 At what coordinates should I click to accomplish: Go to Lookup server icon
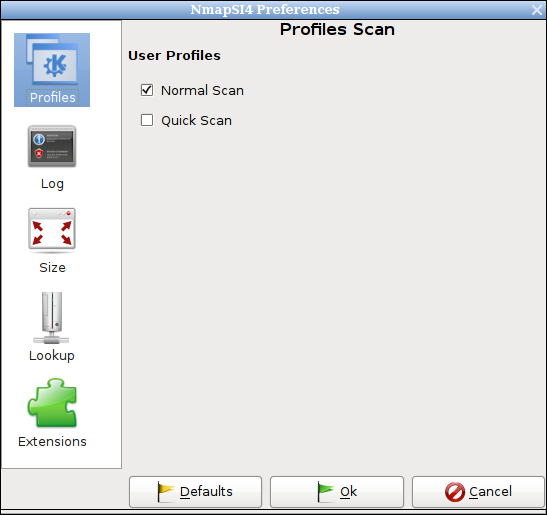(x=52, y=318)
